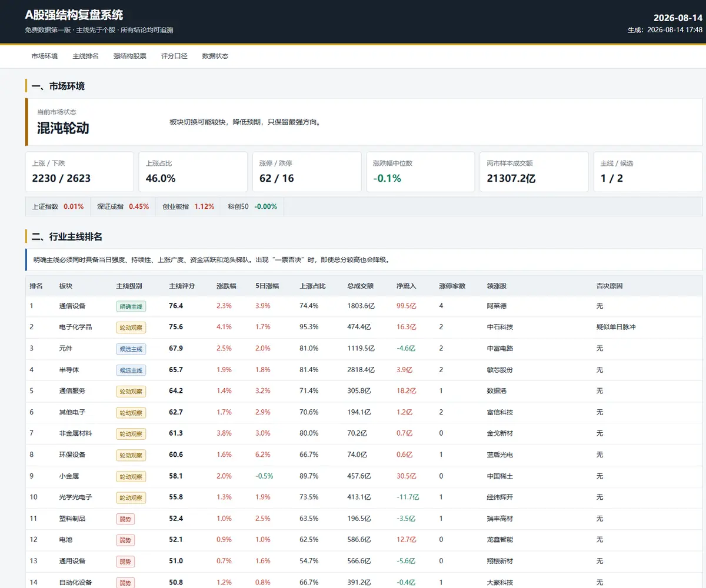Click leading stock 富信科技
This screenshot has height=588, width=706.
(x=500, y=412)
